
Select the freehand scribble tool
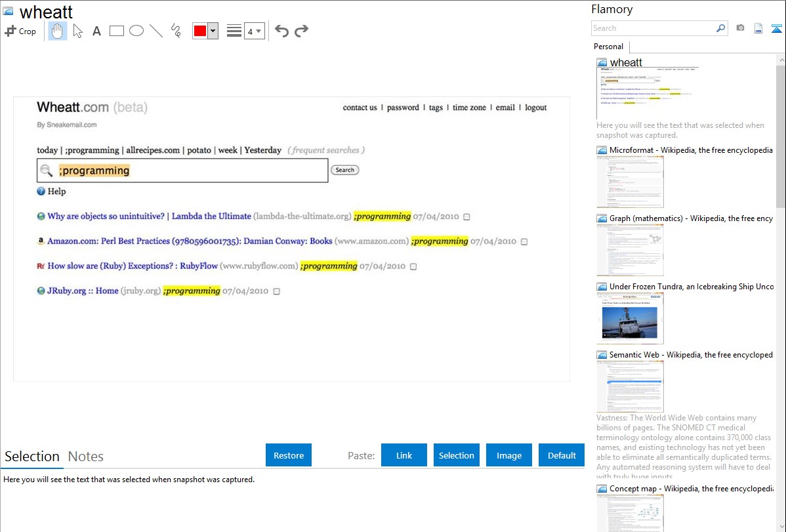(x=176, y=31)
